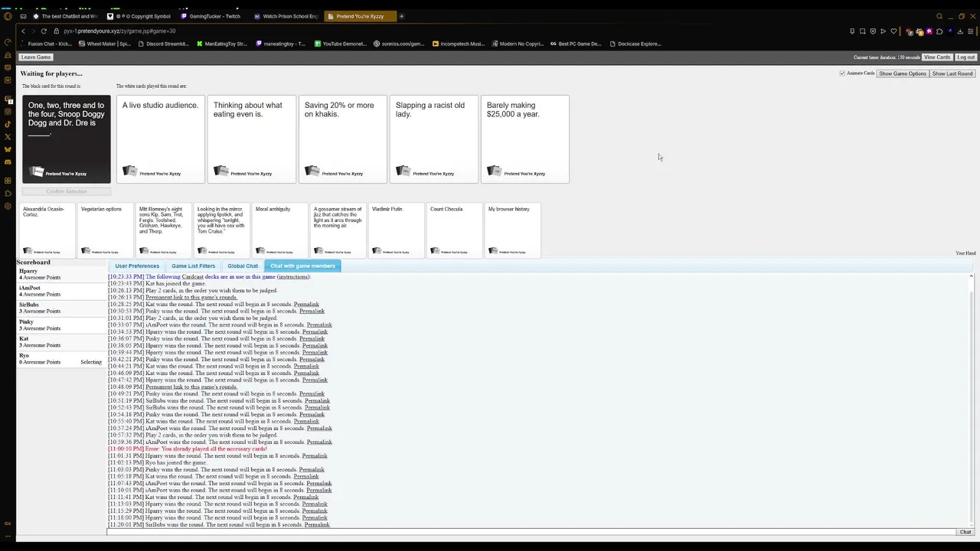Image resolution: width=980 pixels, height=551 pixels.
Task: Open the incompetech Music bookmark
Action: [x=459, y=44]
